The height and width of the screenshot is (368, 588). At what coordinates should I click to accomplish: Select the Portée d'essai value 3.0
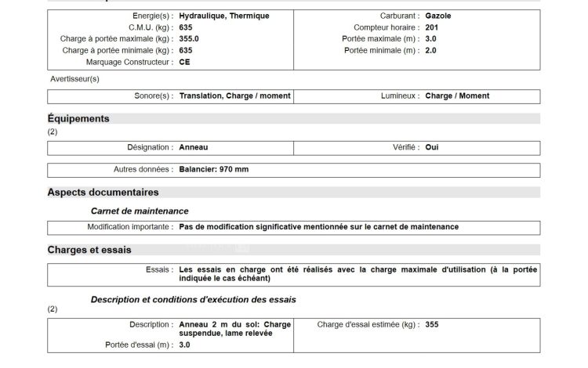tap(184, 345)
